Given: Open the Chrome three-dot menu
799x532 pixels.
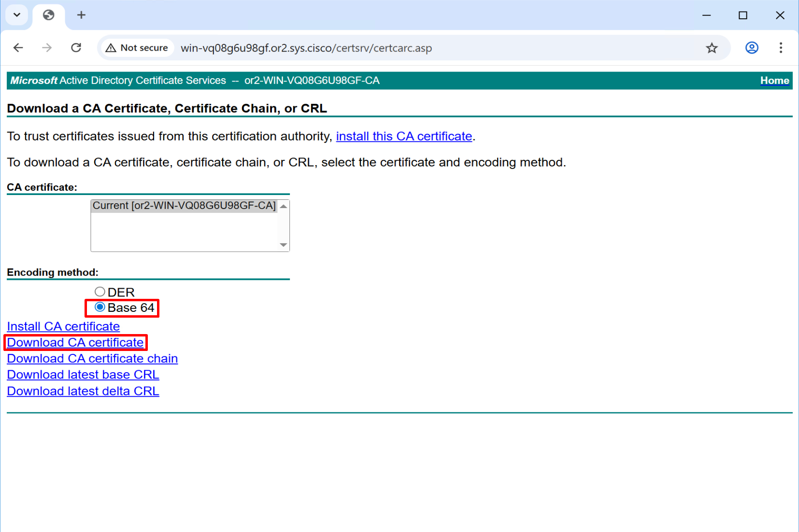Looking at the screenshot, I should [x=781, y=48].
